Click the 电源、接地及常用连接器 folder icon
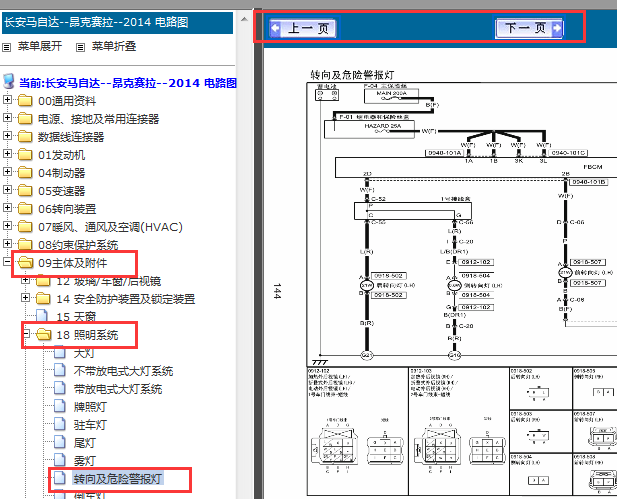The height and width of the screenshot is (499, 617). point(25,118)
